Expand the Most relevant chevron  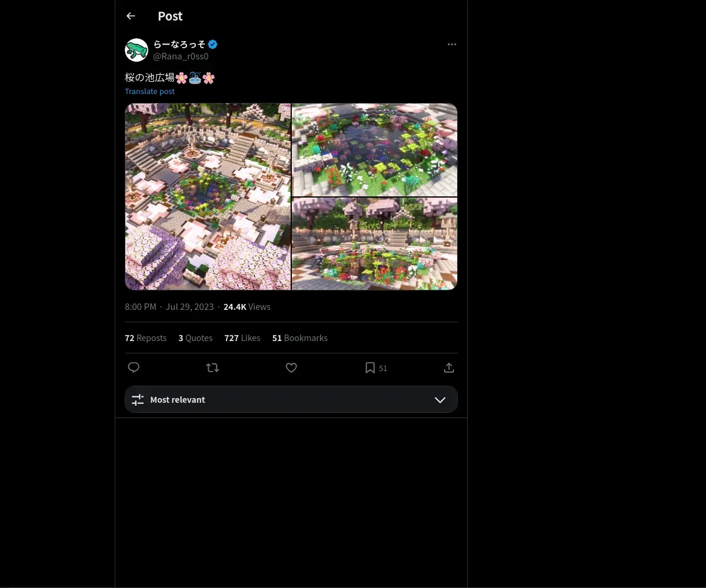click(439, 400)
